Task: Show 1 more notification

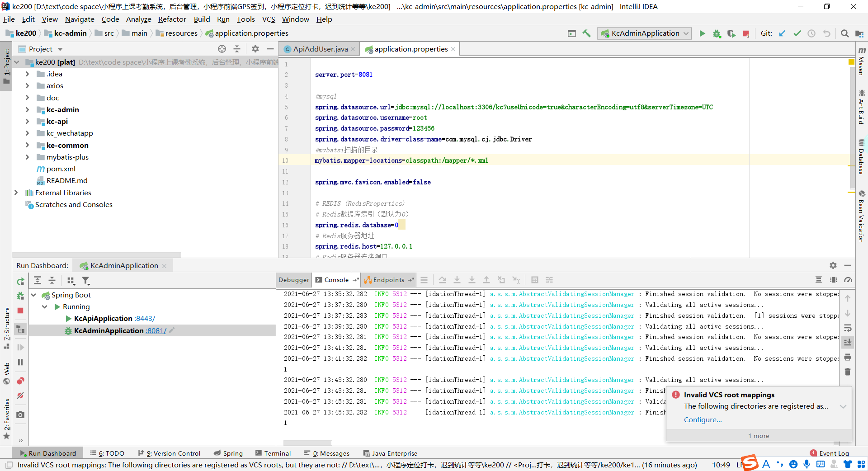Action: [759, 436]
